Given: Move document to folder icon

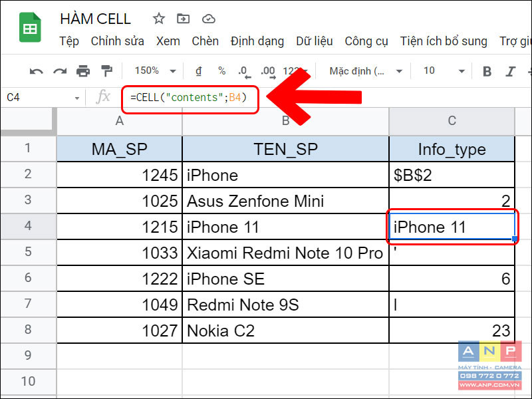Looking at the screenshot, I should [184, 19].
